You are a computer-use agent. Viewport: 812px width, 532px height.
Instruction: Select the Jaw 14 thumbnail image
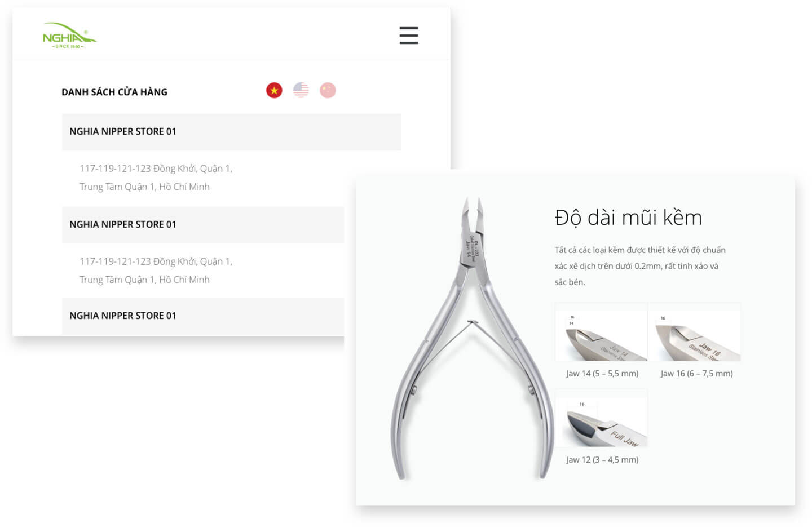tap(601, 332)
